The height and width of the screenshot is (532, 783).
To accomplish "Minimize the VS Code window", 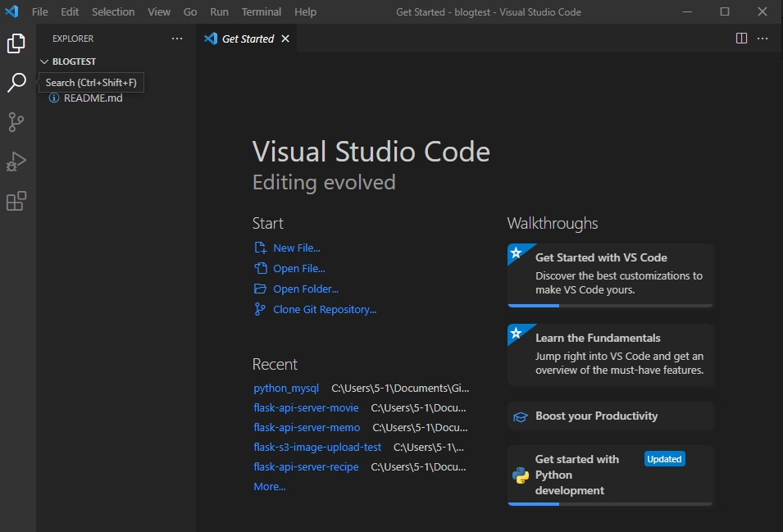I will click(688, 11).
